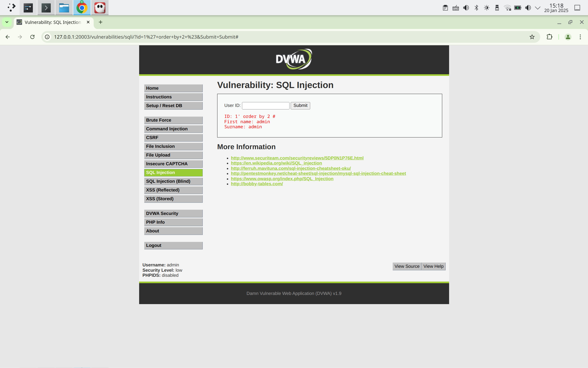This screenshot has width=588, height=368.
Task: Open Chrome three-dot menu
Action: tap(580, 37)
